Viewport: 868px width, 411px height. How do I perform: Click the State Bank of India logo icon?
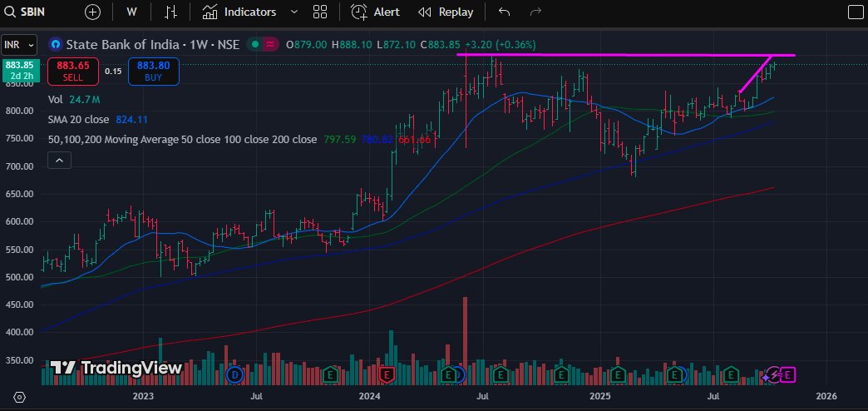point(56,44)
